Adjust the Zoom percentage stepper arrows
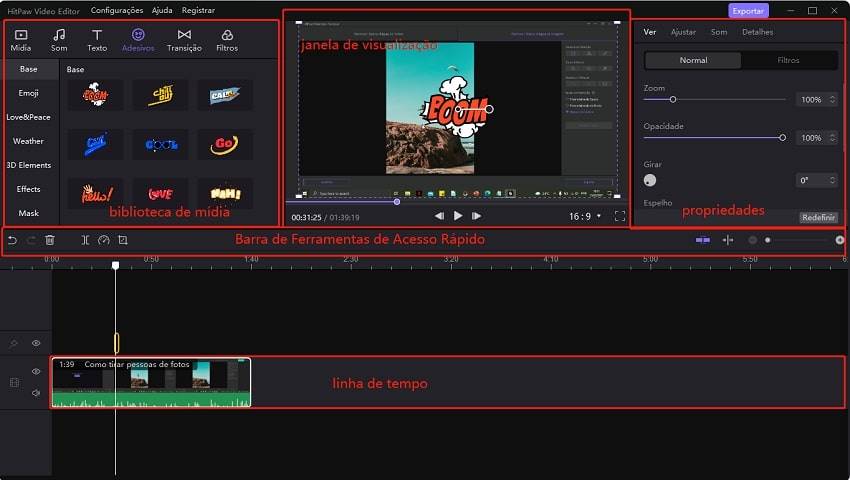The width and height of the screenshot is (850, 480). (833, 100)
